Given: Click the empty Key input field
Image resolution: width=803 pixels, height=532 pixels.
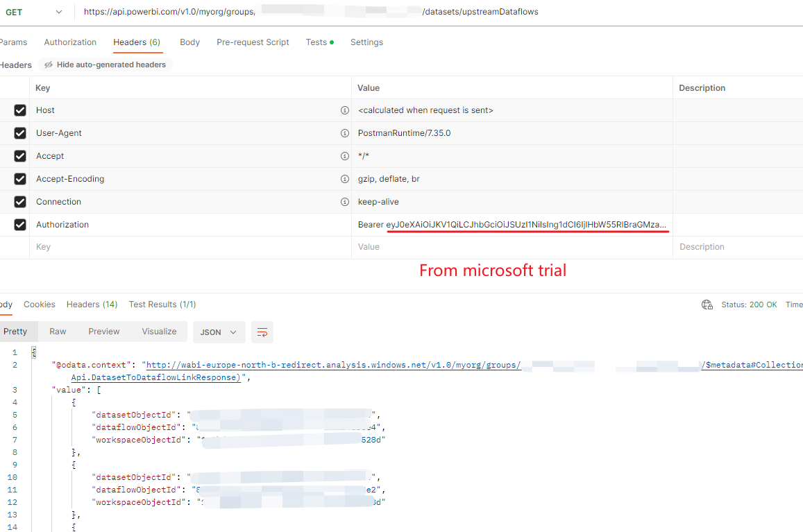Looking at the screenshot, I should [x=190, y=247].
